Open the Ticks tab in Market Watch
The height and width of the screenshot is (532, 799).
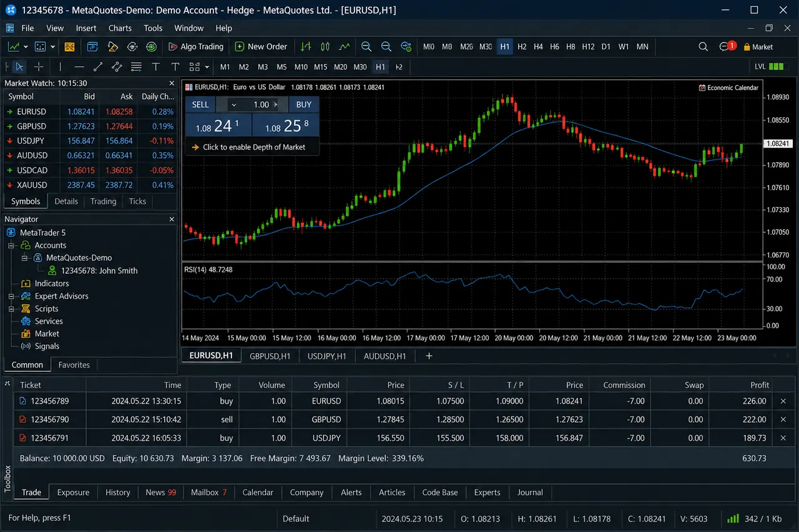[x=137, y=201]
